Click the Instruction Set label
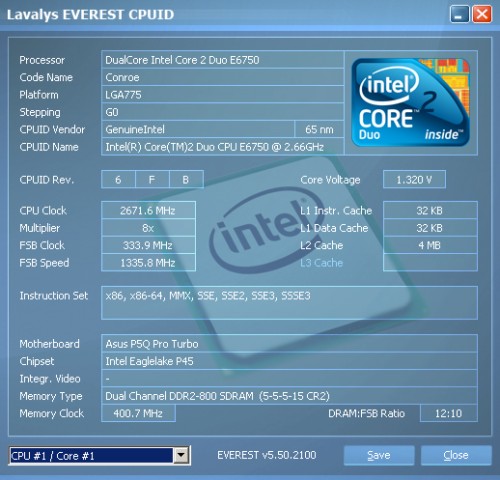Image resolution: width=500 pixels, height=480 pixels. point(54,296)
